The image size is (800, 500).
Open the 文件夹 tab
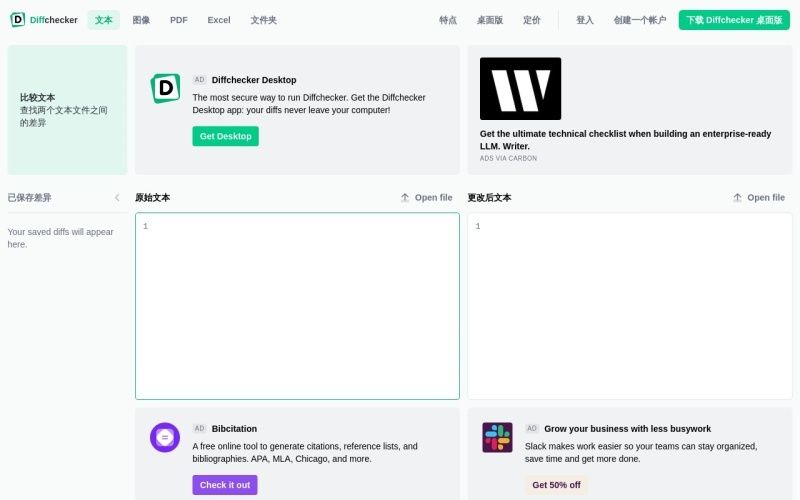(x=264, y=20)
